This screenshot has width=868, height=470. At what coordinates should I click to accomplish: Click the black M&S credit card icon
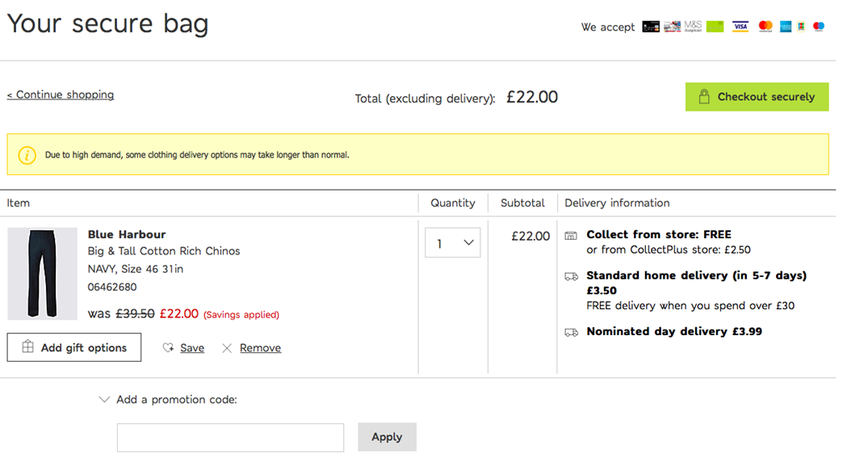[651, 27]
